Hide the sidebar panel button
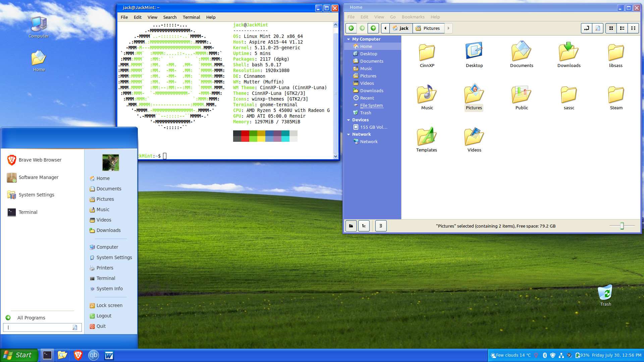Viewport: 644px width, 362px height. (x=381, y=226)
